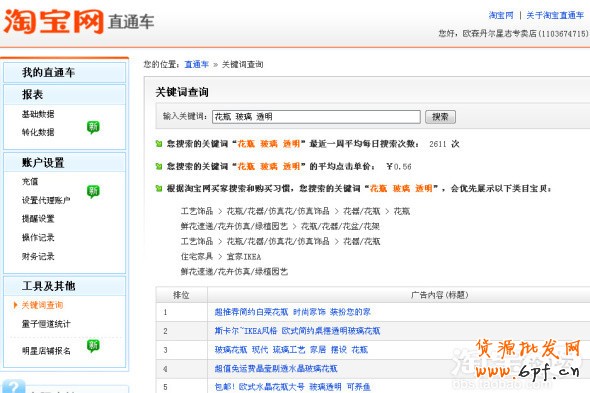
Task: Click the keyword input field with 花瓶 玻璃 透明
Action: (x=316, y=117)
